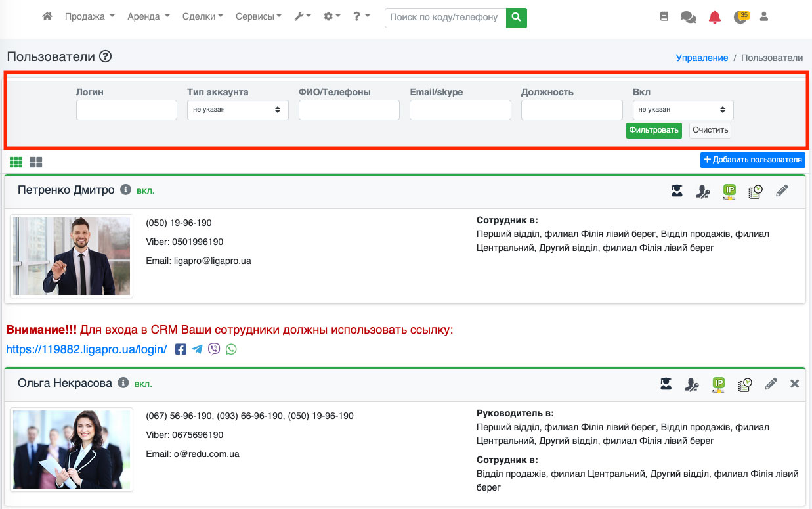Click the user key icon for Петренко Дмитро
The height and width of the screenshot is (509, 812).
click(703, 192)
